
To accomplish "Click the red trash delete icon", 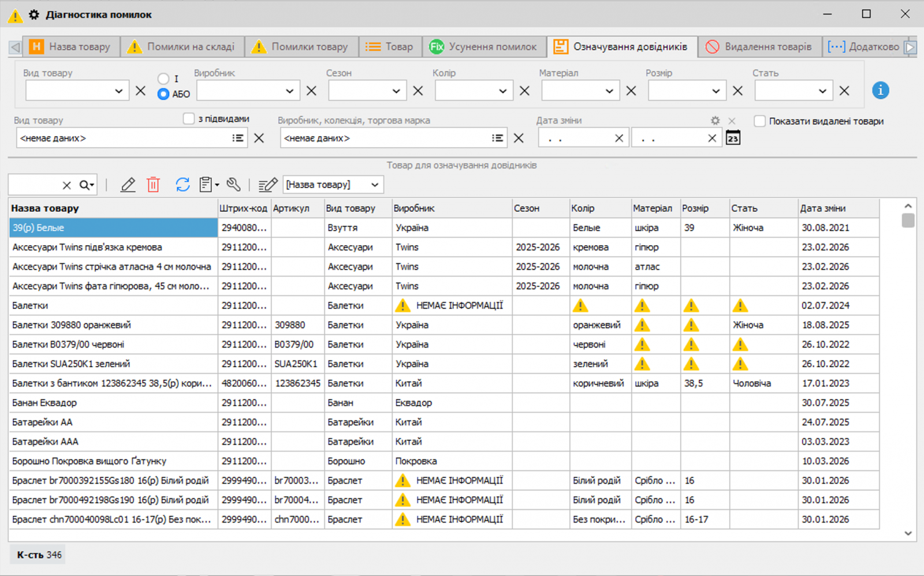I will (x=153, y=185).
